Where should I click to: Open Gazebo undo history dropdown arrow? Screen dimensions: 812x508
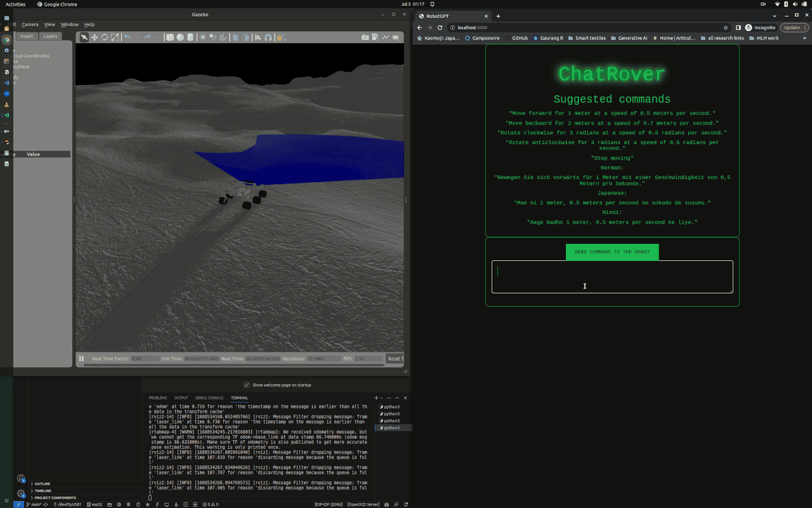[137, 37]
